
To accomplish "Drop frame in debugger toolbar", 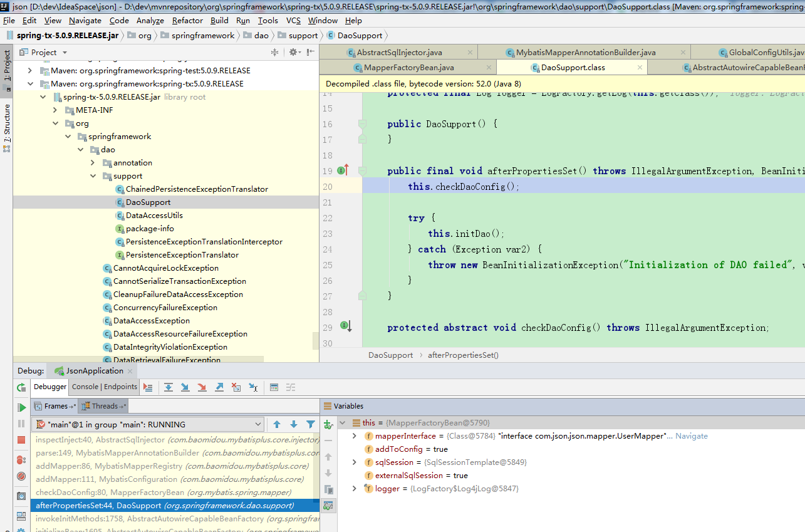I will pyautogui.click(x=236, y=387).
